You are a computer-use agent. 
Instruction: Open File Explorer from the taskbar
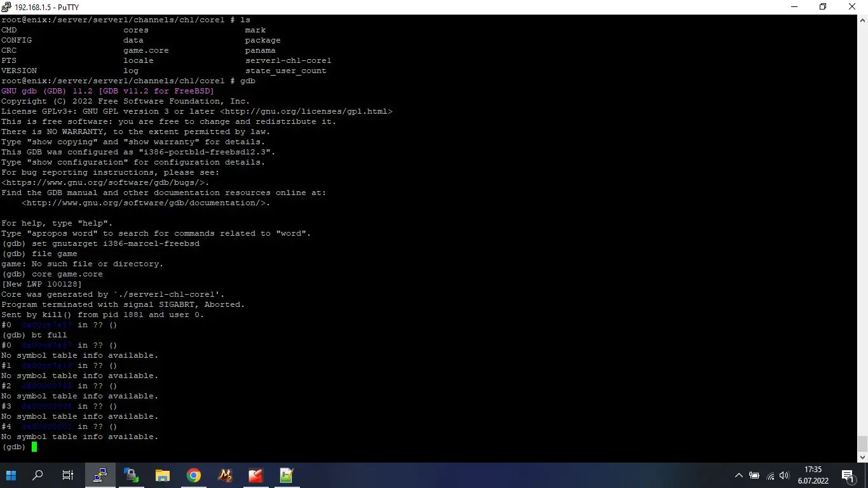(x=163, y=475)
